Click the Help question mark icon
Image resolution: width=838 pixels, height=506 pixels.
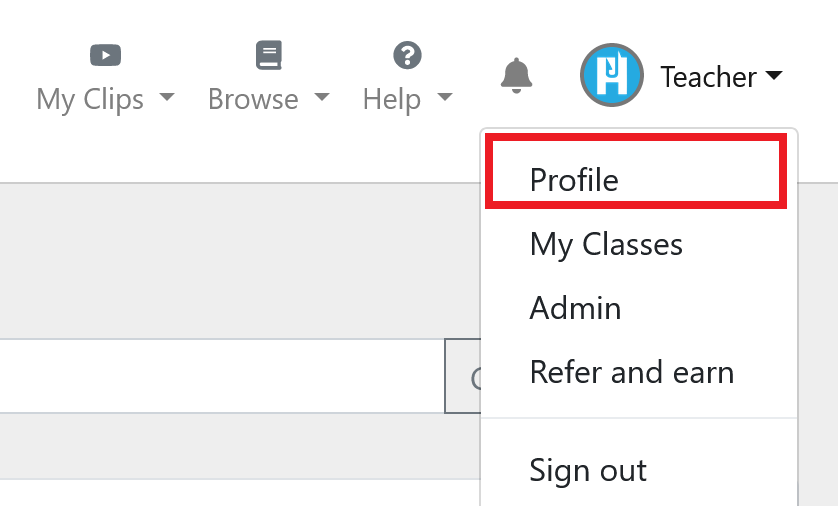click(407, 55)
